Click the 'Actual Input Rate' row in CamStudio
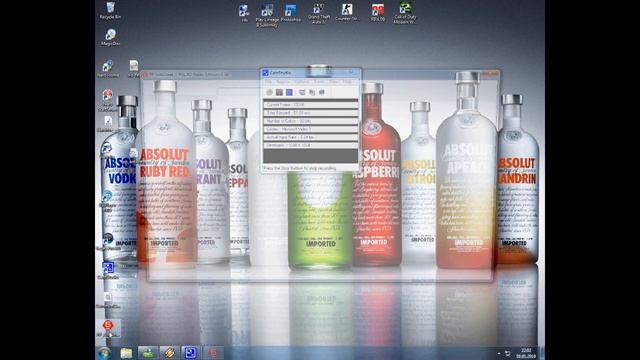 [310, 137]
